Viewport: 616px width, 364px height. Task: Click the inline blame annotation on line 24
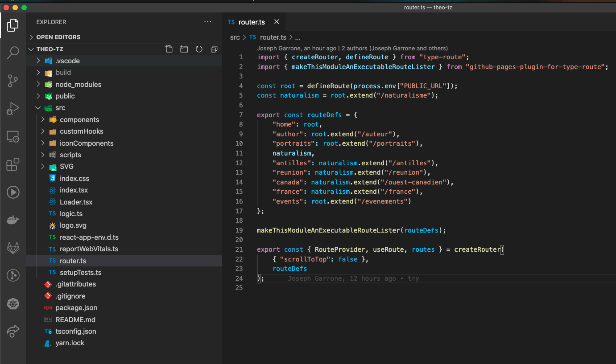pos(353,278)
